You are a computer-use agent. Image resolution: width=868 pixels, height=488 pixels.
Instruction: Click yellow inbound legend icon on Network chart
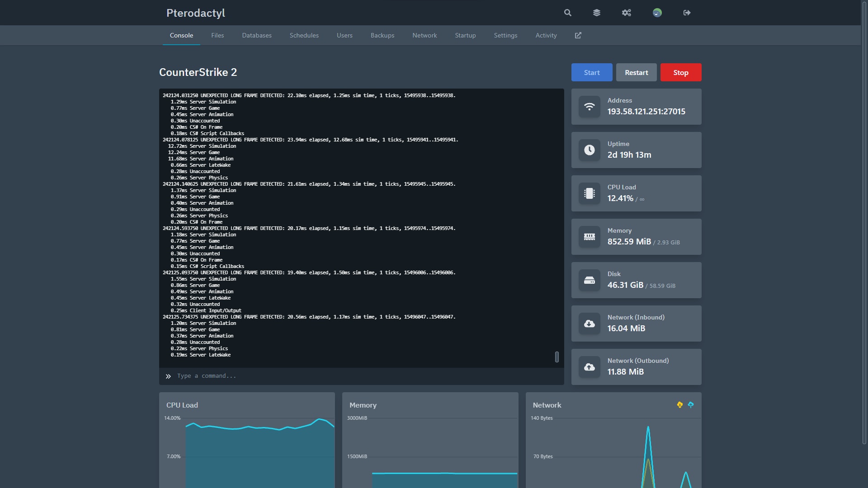tap(680, 405)
